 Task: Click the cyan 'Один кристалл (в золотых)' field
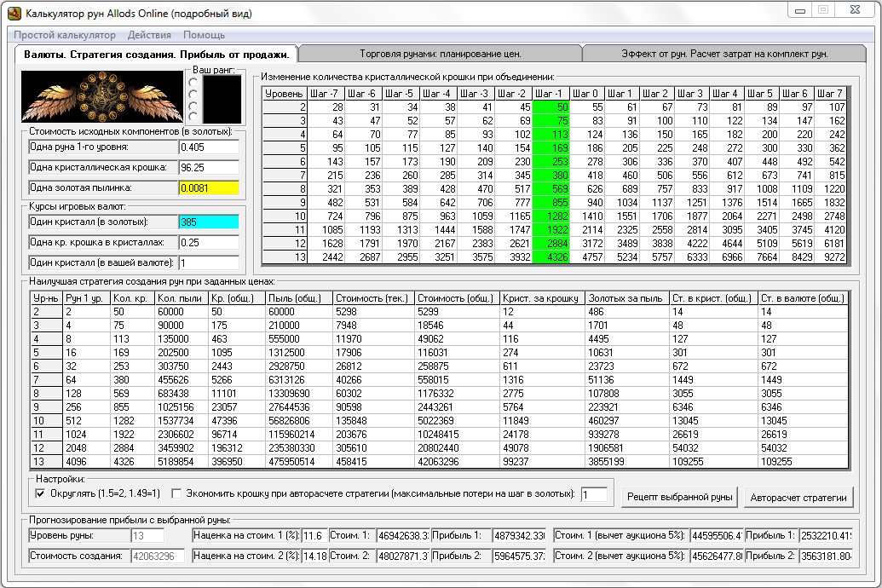coord(209,222)
